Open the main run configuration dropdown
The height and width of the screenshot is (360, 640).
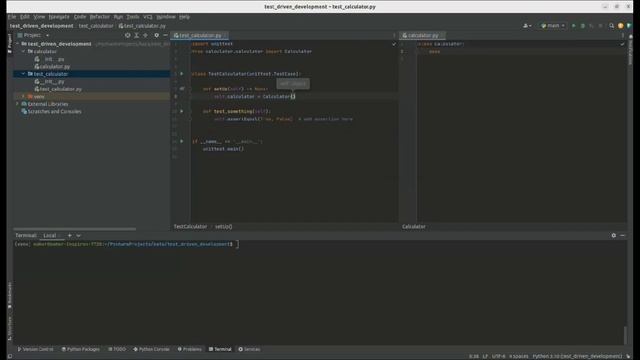click(x=553, y=26)
